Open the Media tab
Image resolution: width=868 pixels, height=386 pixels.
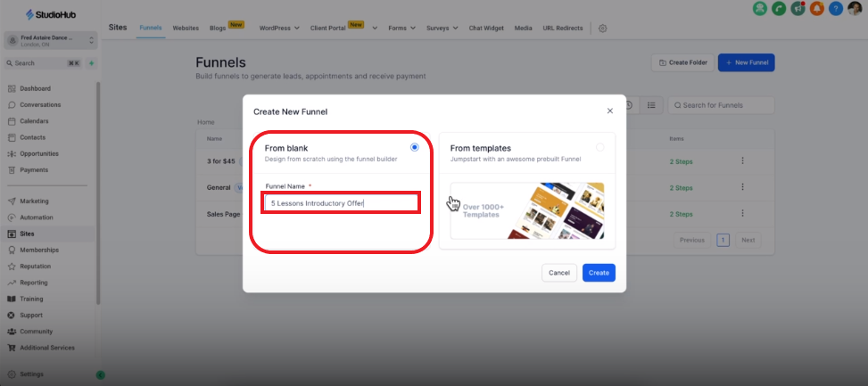tap(523, 28)
